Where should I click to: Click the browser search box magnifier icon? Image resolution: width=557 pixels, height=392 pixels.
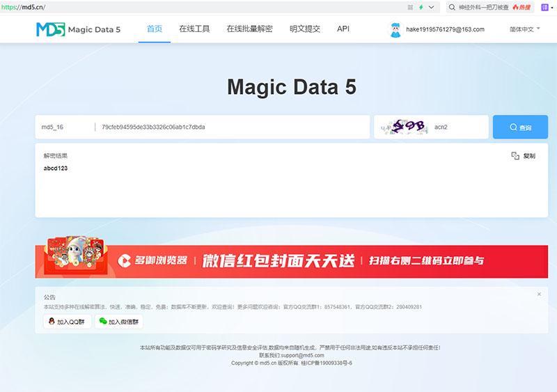(451, 7)
